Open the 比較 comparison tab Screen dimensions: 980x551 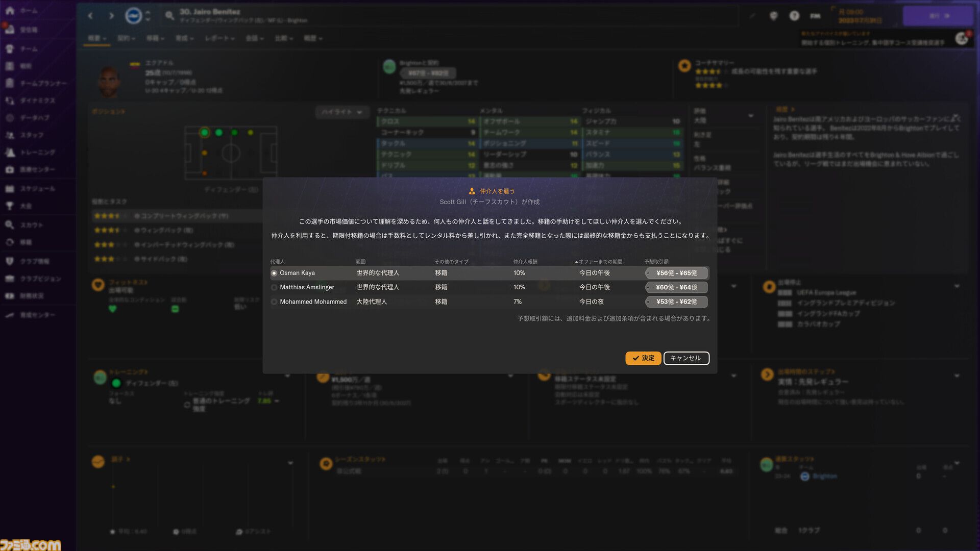pyautogui.click(x=283, y=38)
